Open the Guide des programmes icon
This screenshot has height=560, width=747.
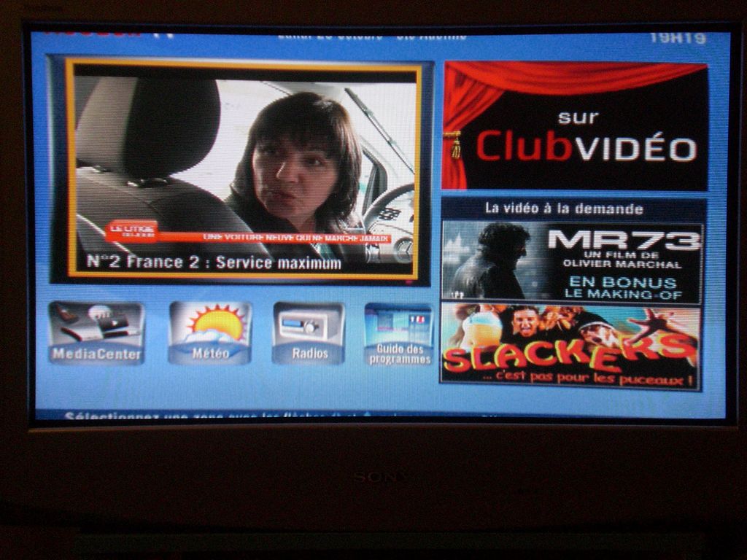[x=399, y=334]
